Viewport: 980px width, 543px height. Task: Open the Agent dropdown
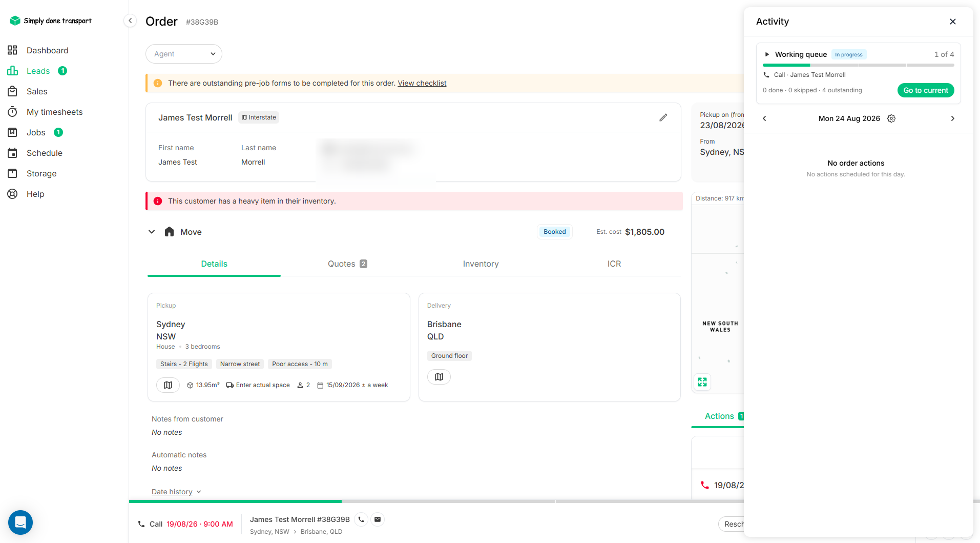(184, 54)
